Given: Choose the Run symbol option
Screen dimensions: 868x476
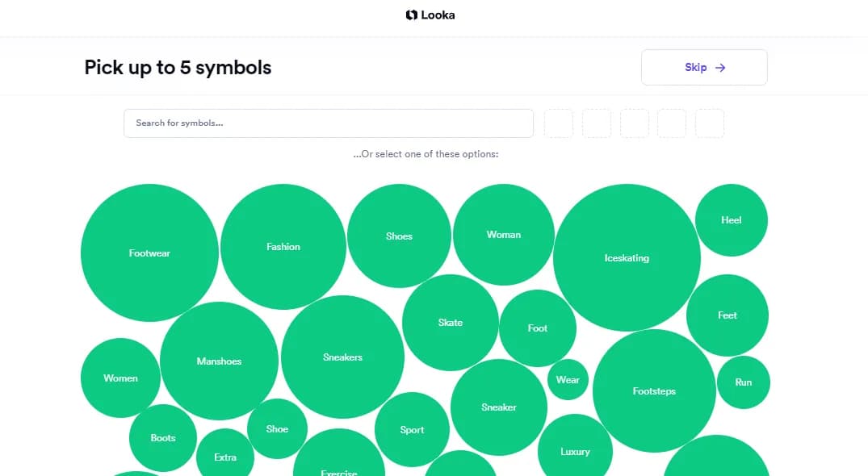Looking at the screenshot, I should click(x=743, y=382).
